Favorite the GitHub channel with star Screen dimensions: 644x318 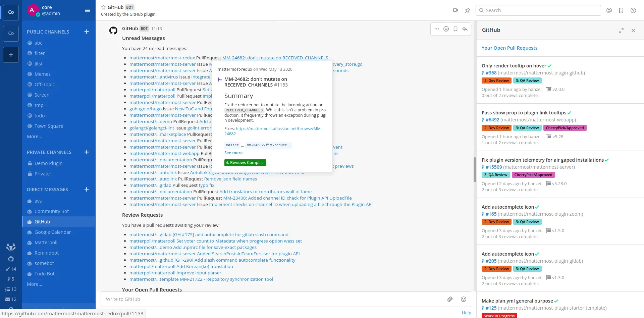103,7
